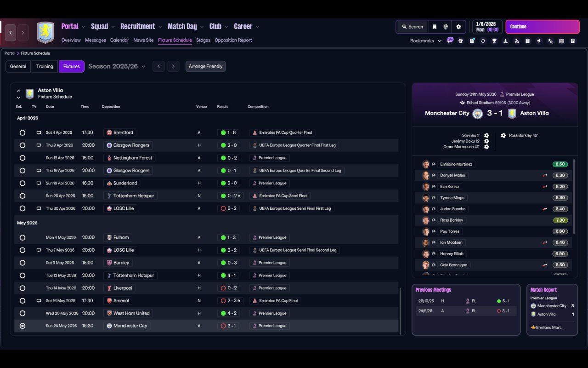Switch to the Opposition Report tab
The image size is (588, 368).
tap(233, 40)
